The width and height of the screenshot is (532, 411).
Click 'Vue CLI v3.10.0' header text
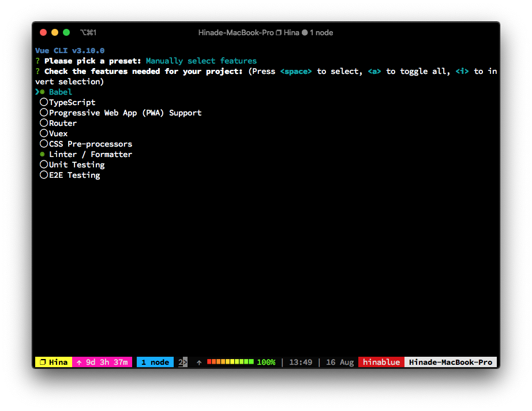click(70, 51)
